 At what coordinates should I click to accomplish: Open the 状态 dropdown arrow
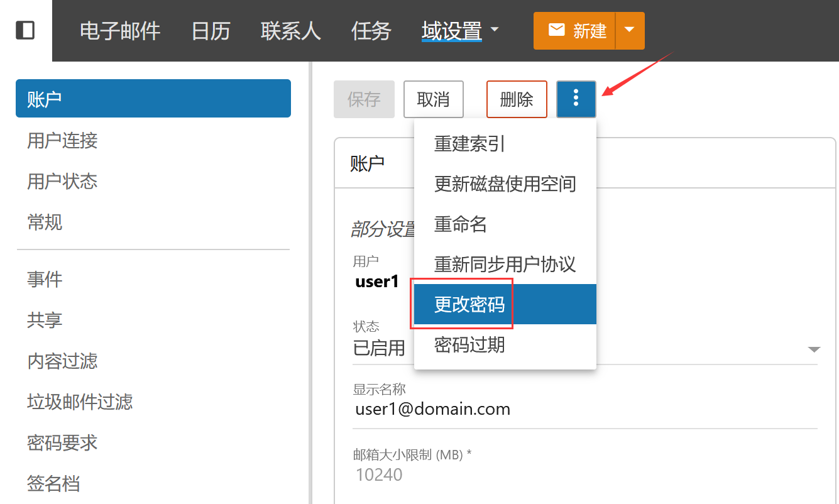pos(814,349)
